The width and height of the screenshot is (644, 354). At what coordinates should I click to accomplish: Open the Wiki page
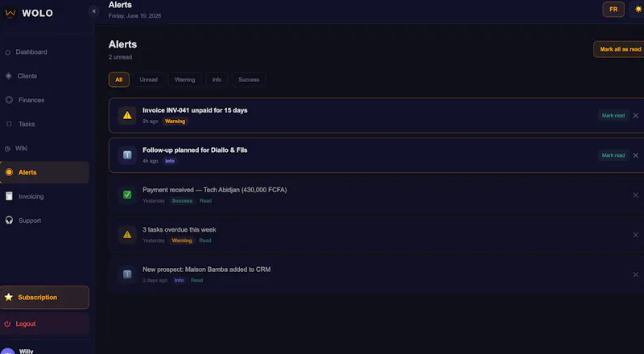(x=44, y=148)
